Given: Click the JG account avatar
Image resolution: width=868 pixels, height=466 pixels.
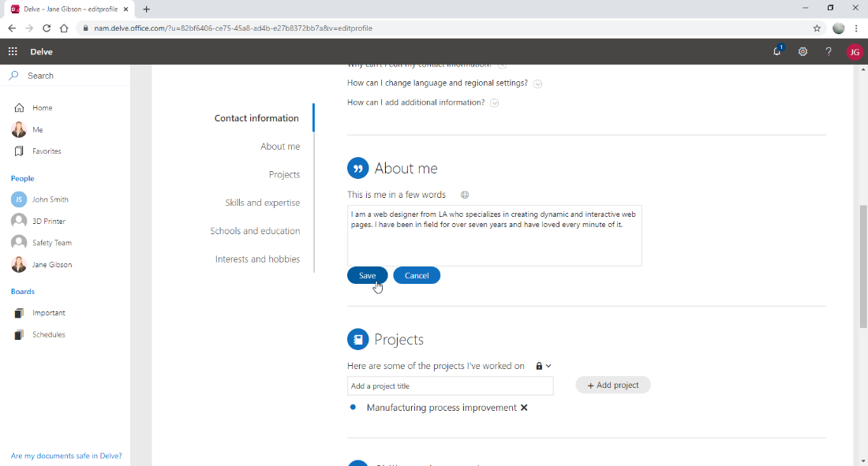Looking at the screenshot, I should [855, 51].
